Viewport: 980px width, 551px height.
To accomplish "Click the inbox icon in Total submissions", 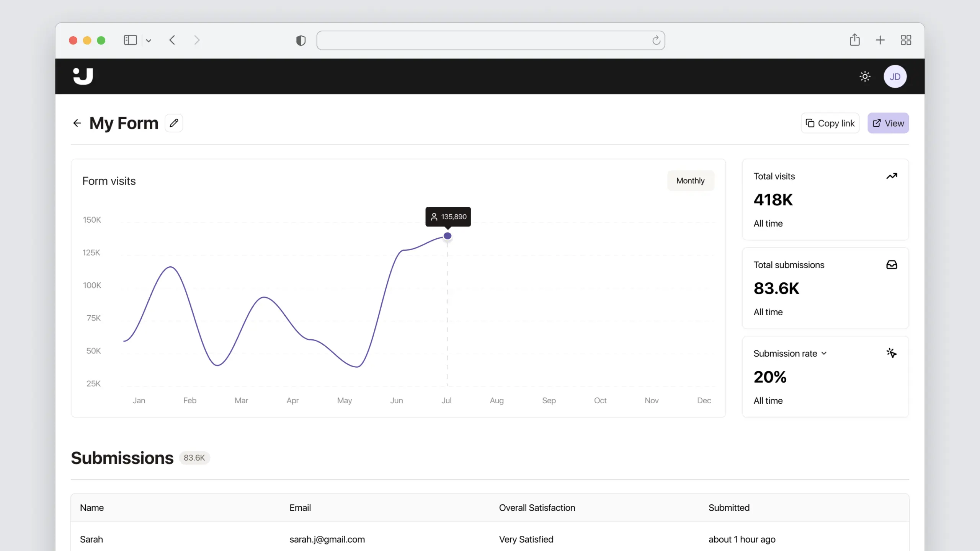I will pos(892,264).
